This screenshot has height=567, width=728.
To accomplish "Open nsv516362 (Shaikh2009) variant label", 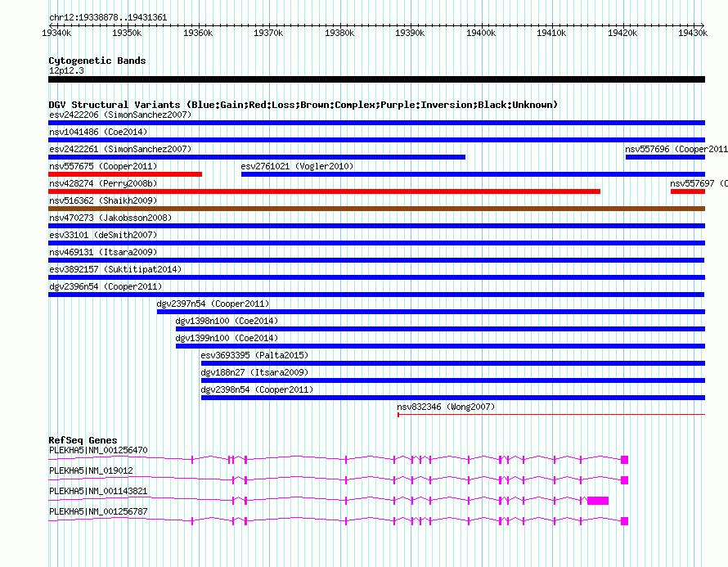I will pyautogui.click(x=103, y=200).
